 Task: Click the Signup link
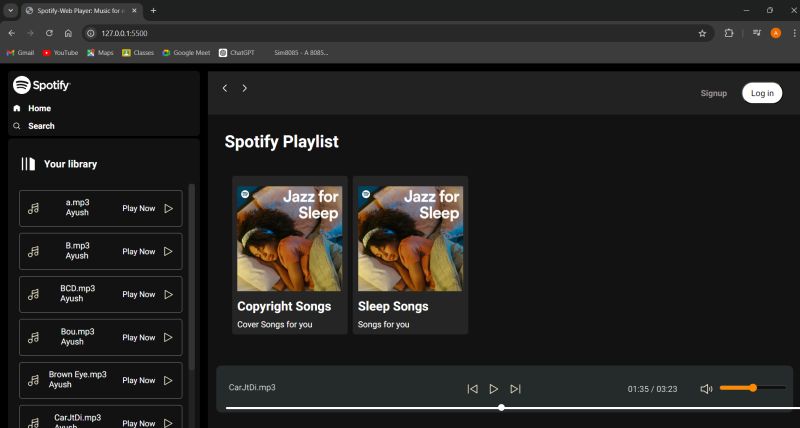click(x=713, y=93)
